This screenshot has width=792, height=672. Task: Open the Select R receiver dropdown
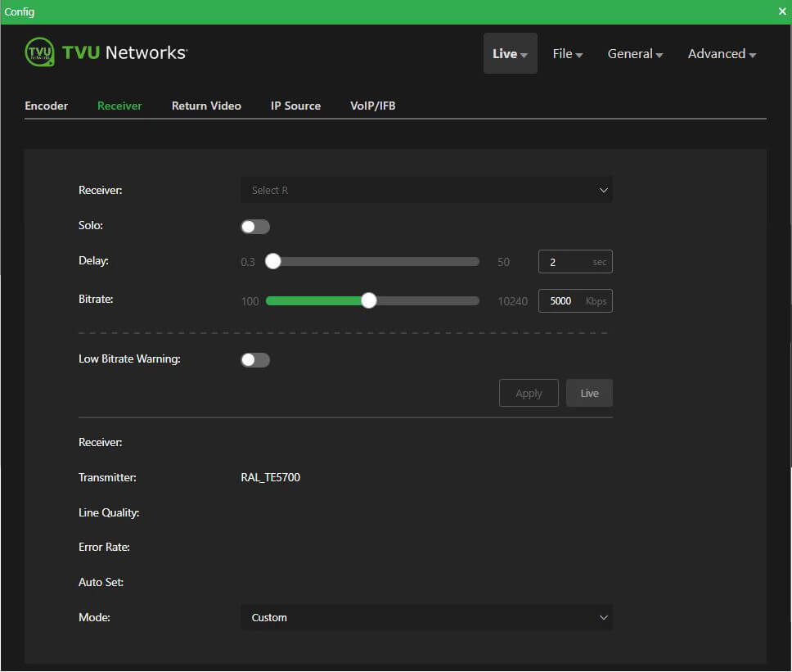(426, 190)
